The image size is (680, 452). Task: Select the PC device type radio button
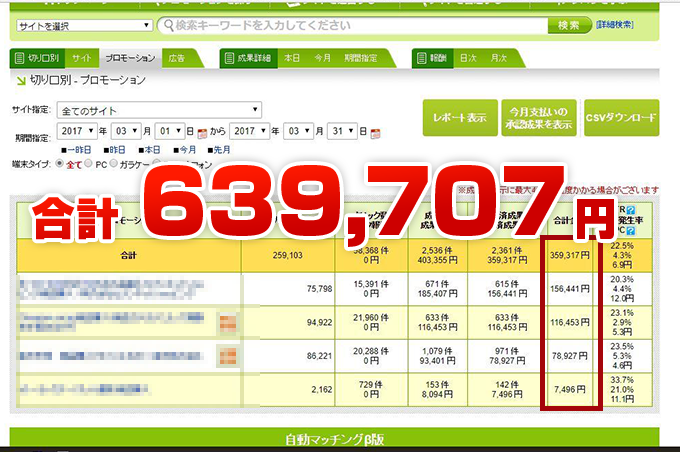click(x=88, y=163)
